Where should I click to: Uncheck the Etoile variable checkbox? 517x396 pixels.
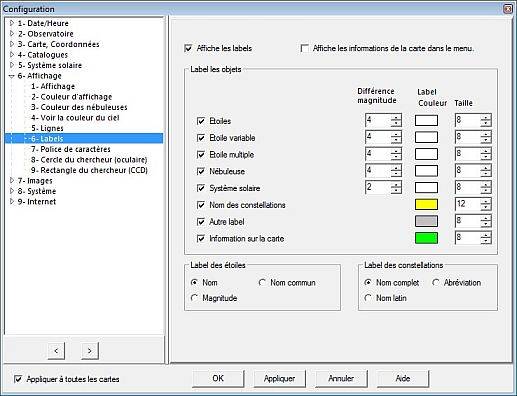coord(201,138)
